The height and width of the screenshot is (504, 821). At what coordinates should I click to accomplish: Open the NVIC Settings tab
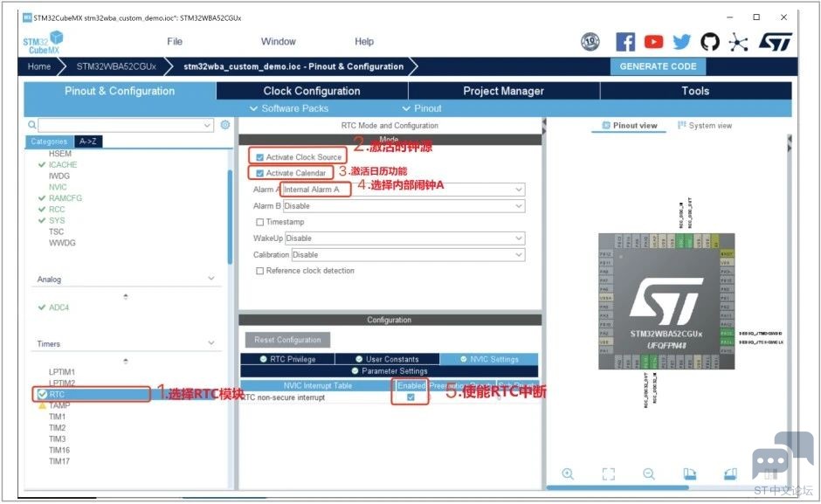point(489,359)
